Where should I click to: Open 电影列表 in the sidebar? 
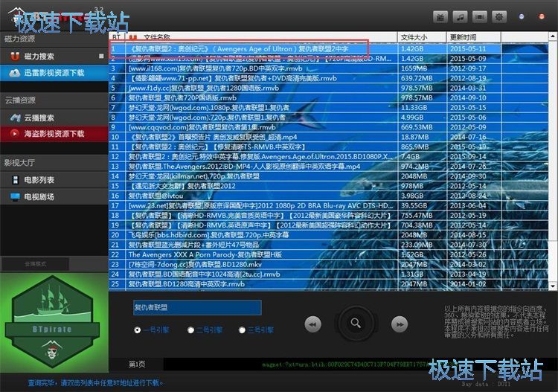pos(39,180)
